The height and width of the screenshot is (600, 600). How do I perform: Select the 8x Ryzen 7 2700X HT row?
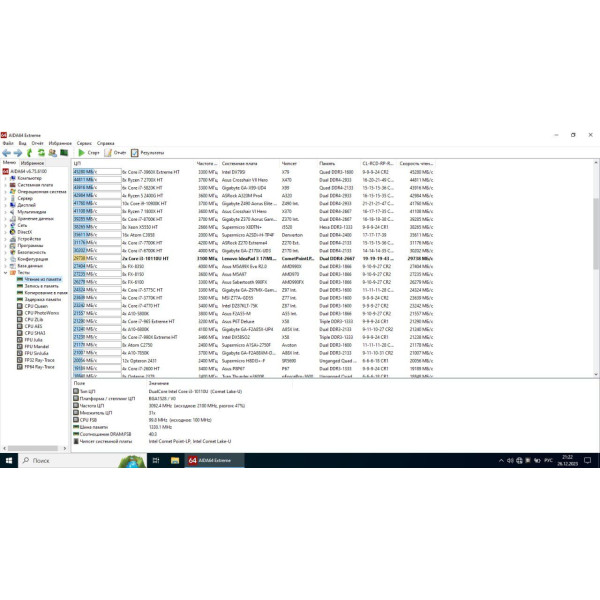pyautogui.click(x=253, y=180)
